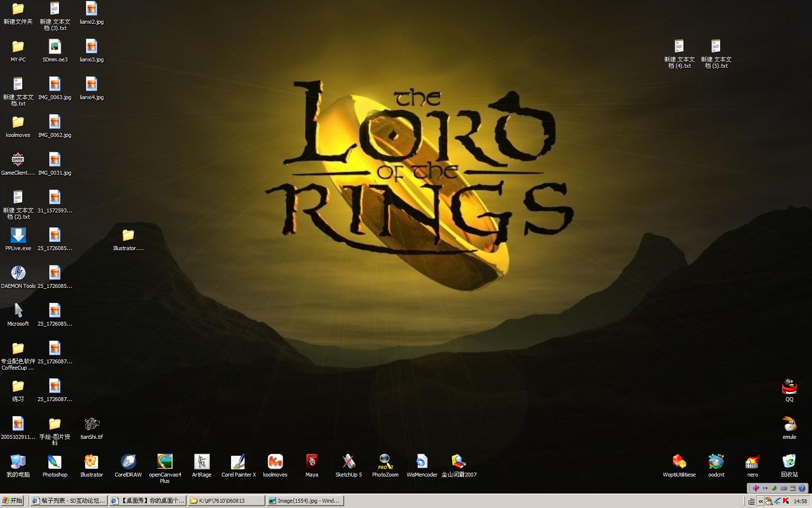812x508 pixels.
Task: Select the SDmm.oe3 file icon
Action: (x=55, y=50)
